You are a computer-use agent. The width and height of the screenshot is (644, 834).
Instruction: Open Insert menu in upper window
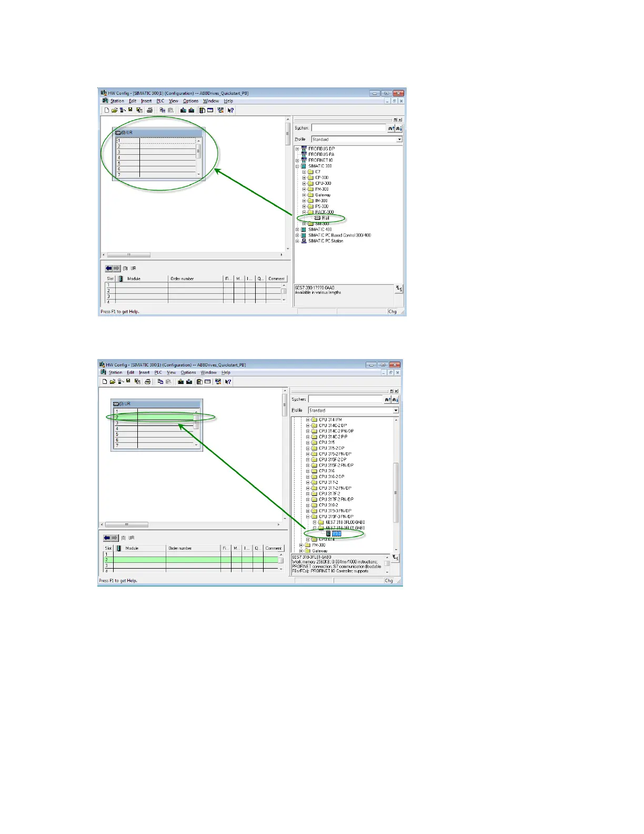tap(146, 101)
